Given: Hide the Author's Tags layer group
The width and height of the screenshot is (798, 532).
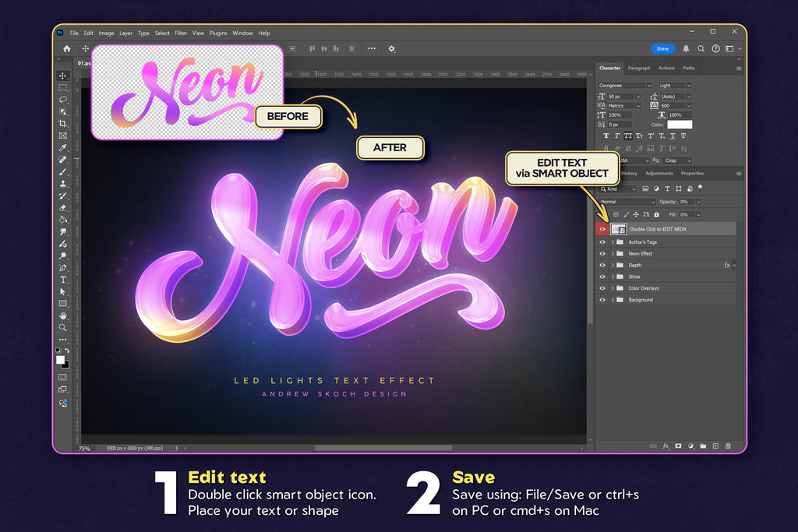Looking at the screenshot, I should (x=602, y=242).
